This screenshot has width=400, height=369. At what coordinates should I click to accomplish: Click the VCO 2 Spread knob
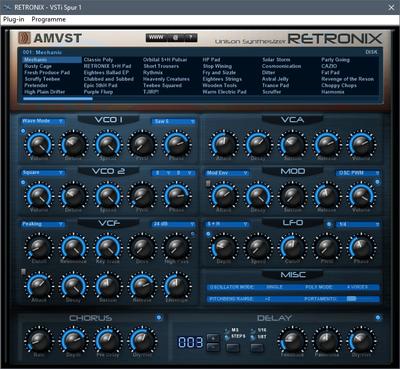click(108, 196)
